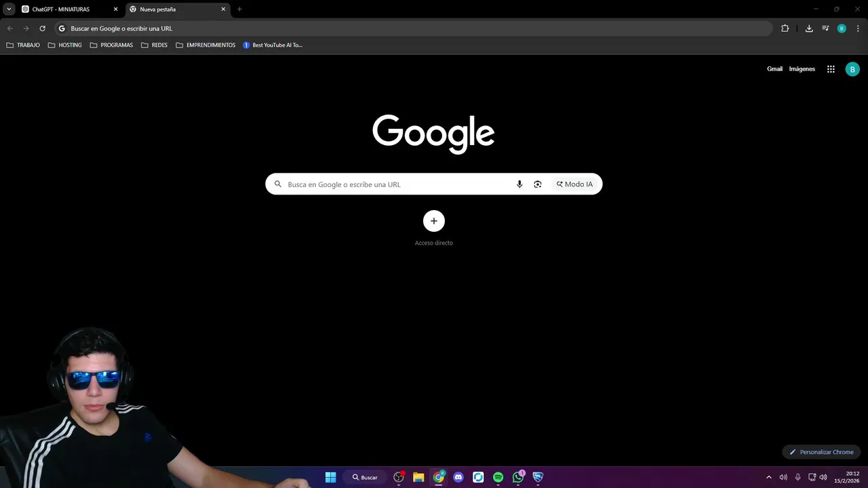The height and width of the screenshot is (488, 868).
Task: Show hidden system tray icons
Action: [x=769, y=477]
